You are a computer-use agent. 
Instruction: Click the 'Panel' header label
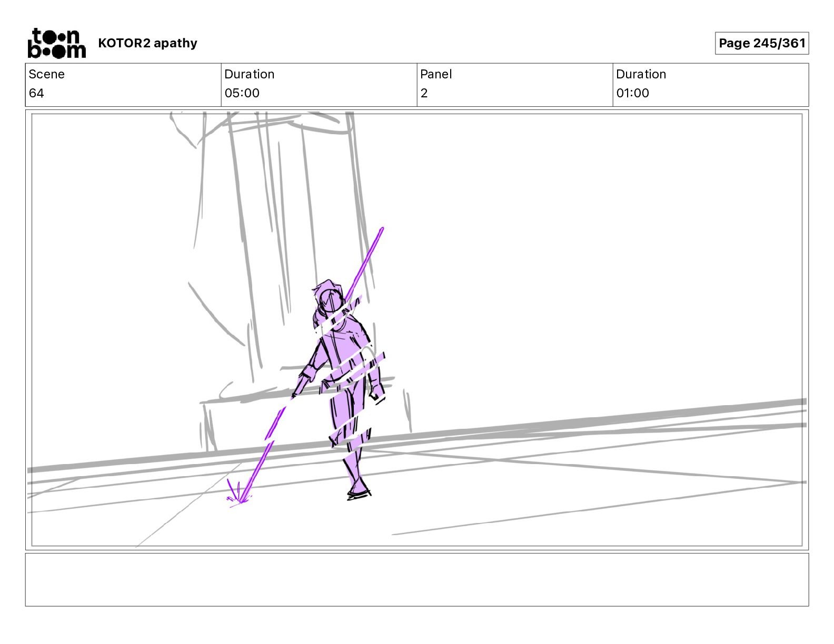point(436,74)
